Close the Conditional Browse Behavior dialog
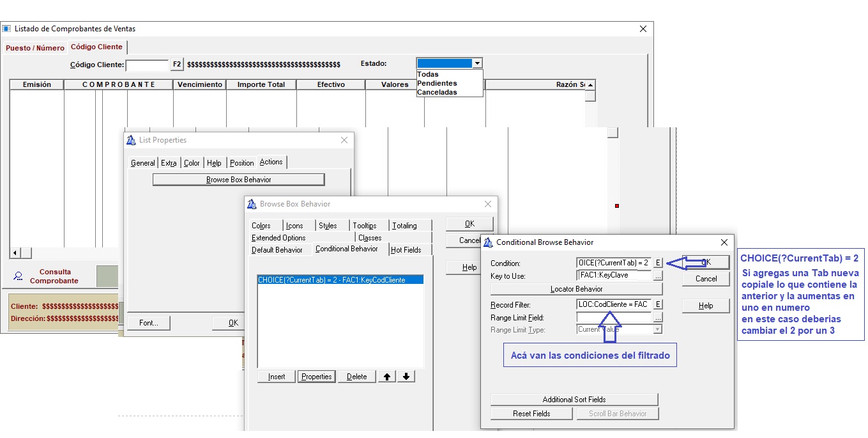This screenshot has height=438, width=868. [x=724, y=242]
